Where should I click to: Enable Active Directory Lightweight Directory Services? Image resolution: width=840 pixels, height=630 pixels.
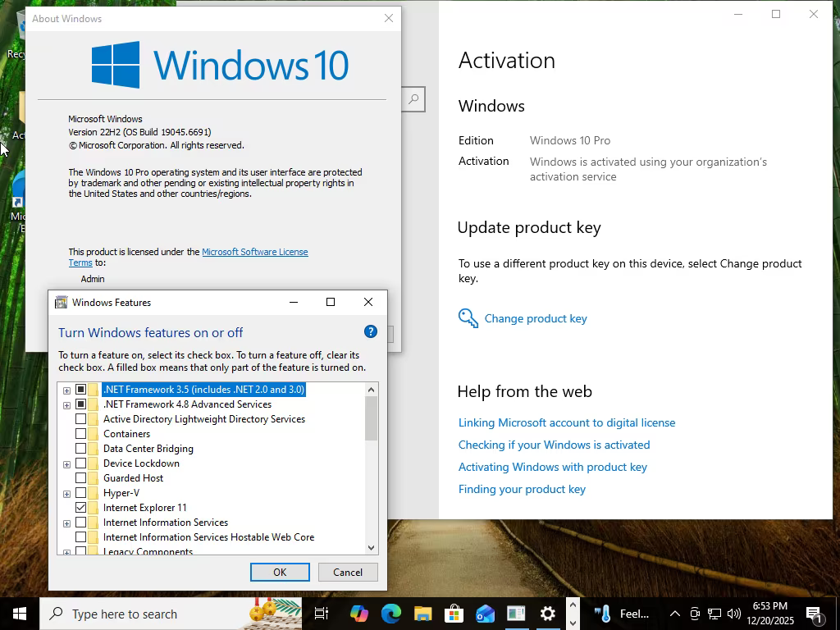pos(81,419)
